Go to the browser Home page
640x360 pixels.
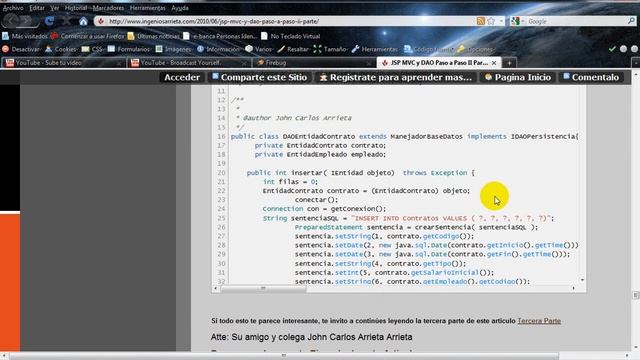coord(83,21)
